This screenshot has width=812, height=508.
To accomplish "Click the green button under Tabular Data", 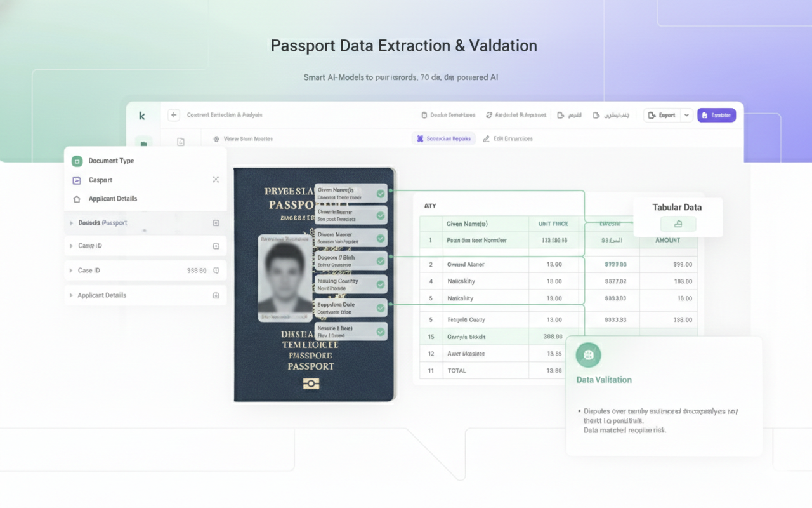I will coord(678,224).
